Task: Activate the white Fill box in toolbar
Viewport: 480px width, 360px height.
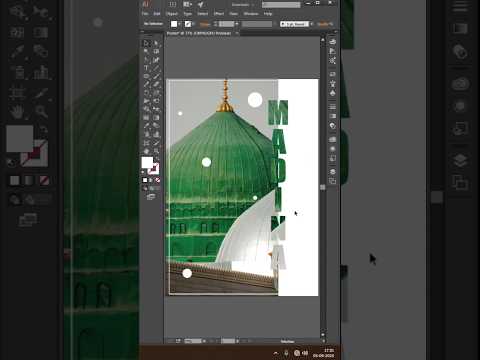Action: click(x=147, y=163)
